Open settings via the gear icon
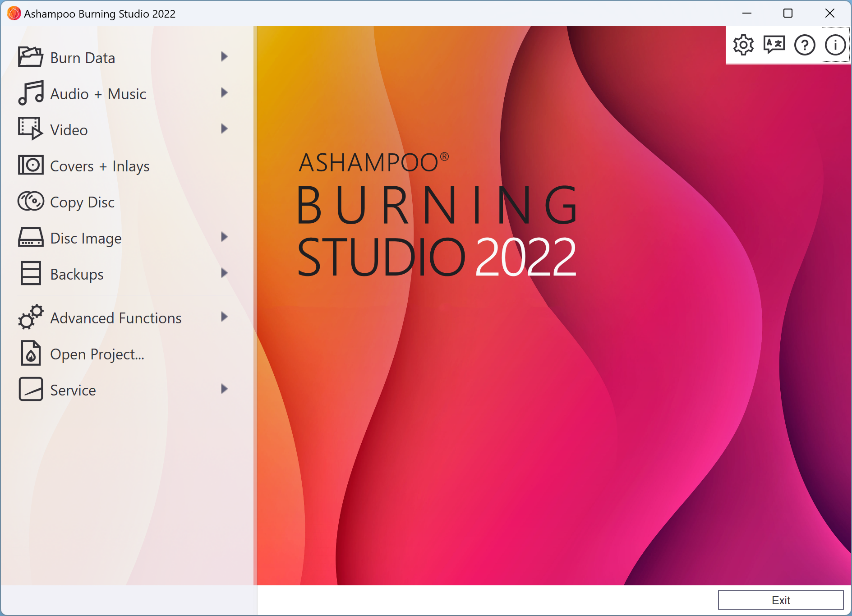The image size is (852, 616). pos(743,45)
